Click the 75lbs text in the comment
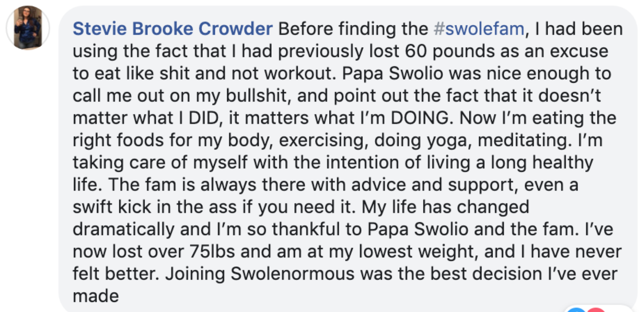644x312 pixels. [x=212, y=252]
